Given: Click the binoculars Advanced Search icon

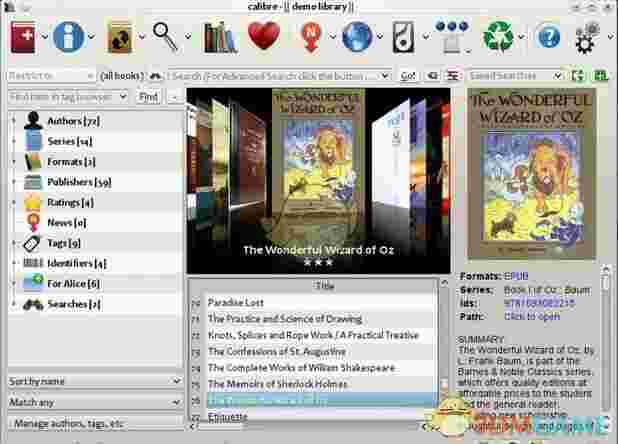Looking at the screenshot, I should point(156,76).
